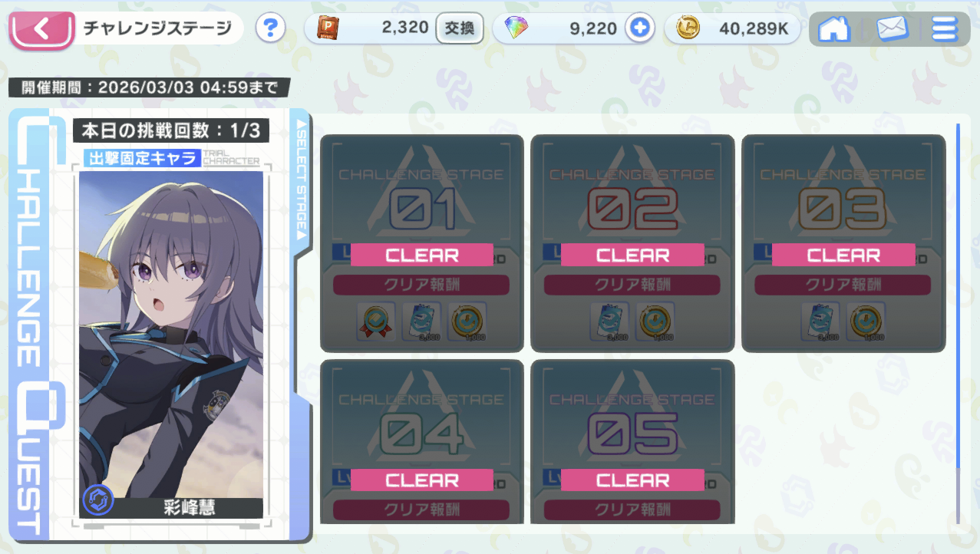The image size is (980, 554).
Task: Open the hamburger menu icon
Action: 945,29
